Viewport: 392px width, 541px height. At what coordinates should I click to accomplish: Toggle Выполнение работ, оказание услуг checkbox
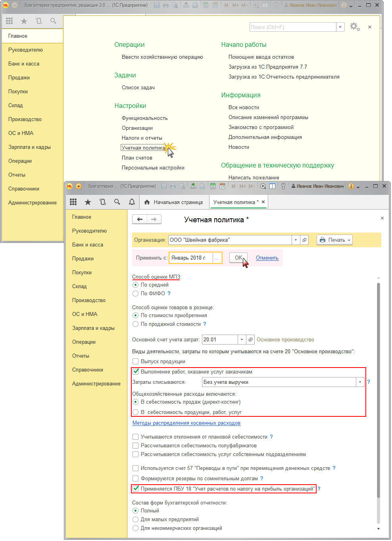(136, 372)
